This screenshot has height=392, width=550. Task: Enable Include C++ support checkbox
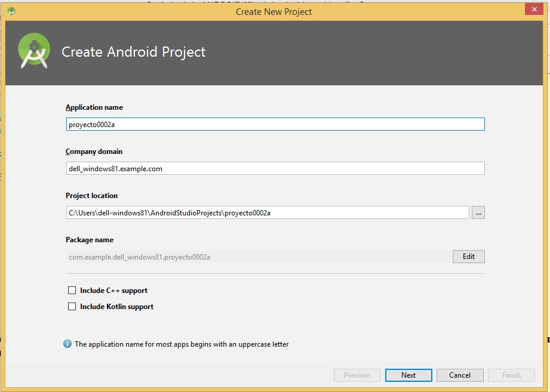(72, 291)
